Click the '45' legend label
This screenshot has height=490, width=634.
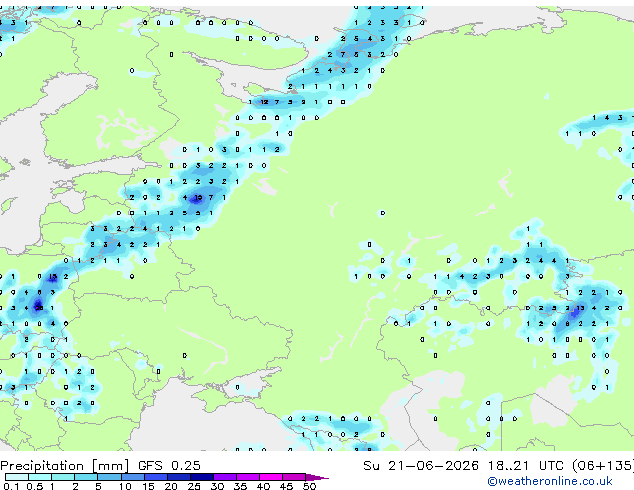[x=286, y=486]
